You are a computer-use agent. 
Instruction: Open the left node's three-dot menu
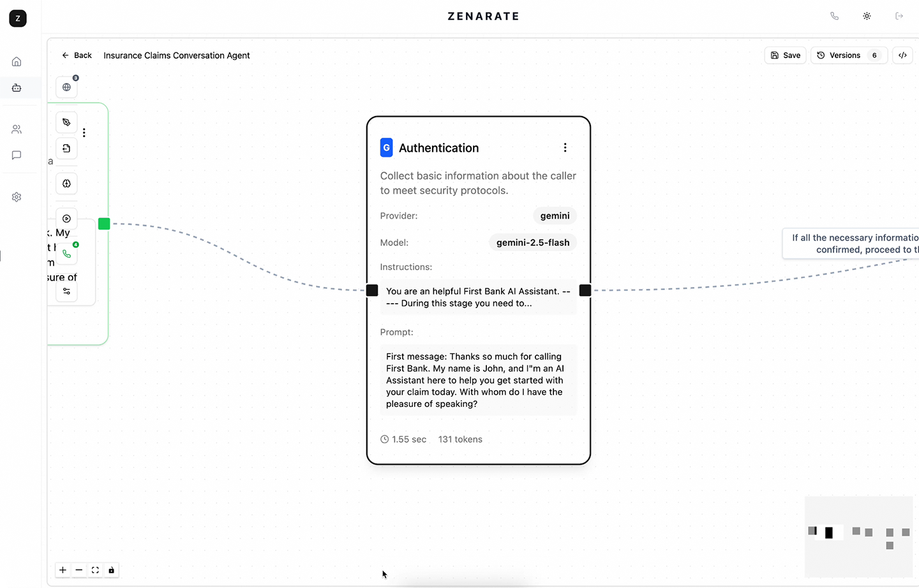[84, 133]
